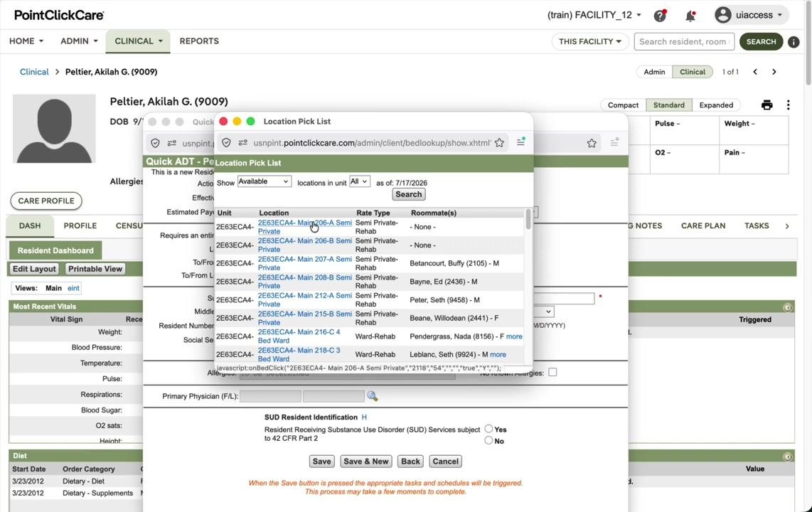Select No for SUD services
812x512 pixels.
point(488,440)
